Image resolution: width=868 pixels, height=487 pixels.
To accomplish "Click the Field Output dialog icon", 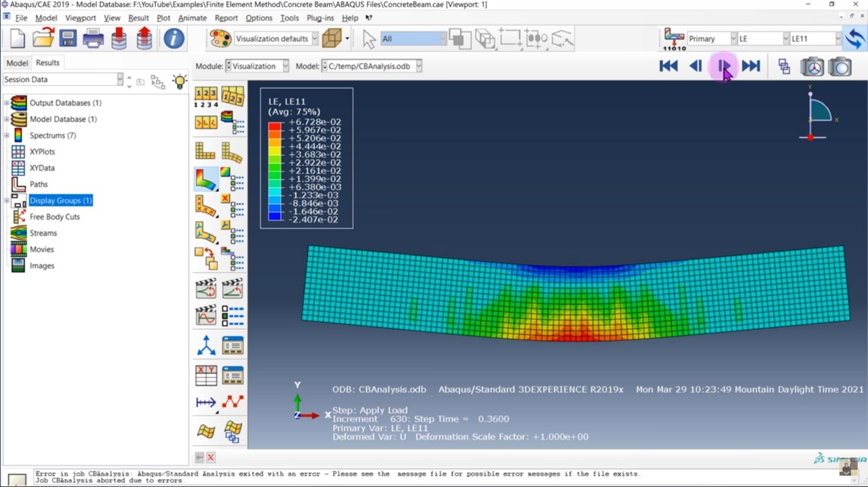I will 674,39.
